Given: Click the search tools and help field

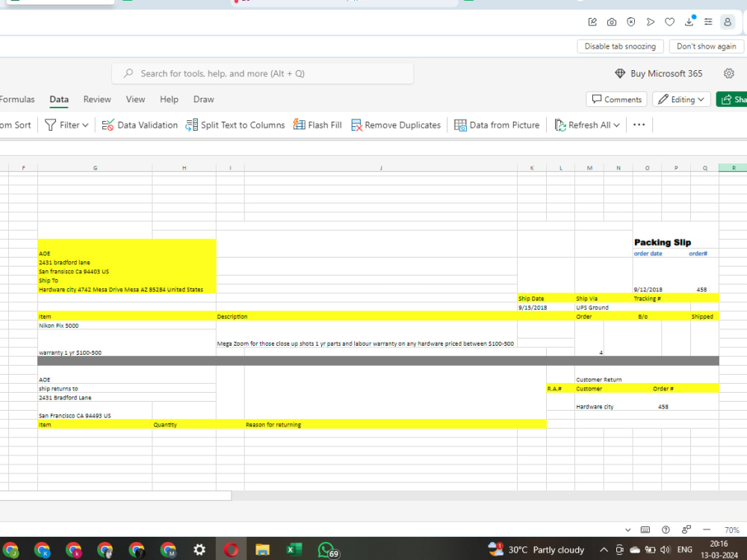Looking at the screenshot, I should (x=262, y=73).
